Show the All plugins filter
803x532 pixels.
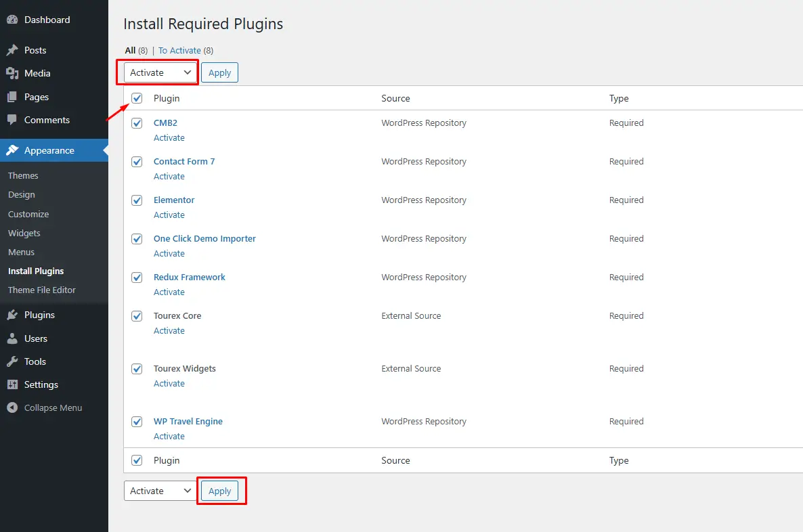coord(130,51)
